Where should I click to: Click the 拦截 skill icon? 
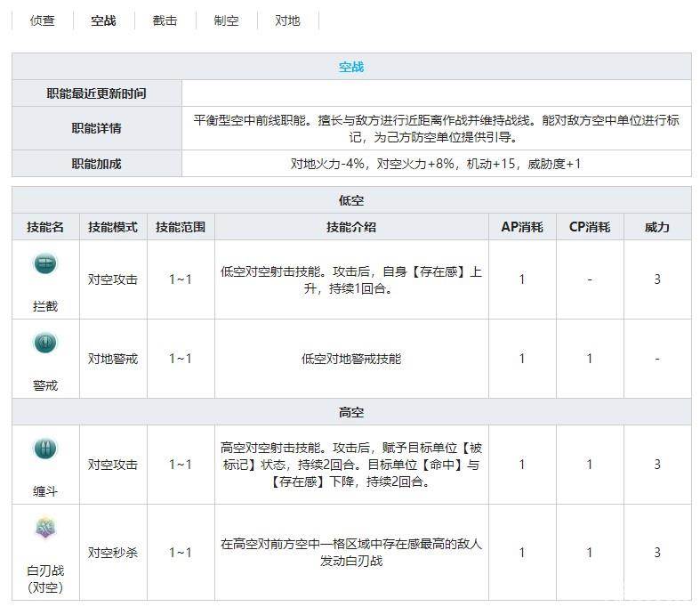(45, 263)
